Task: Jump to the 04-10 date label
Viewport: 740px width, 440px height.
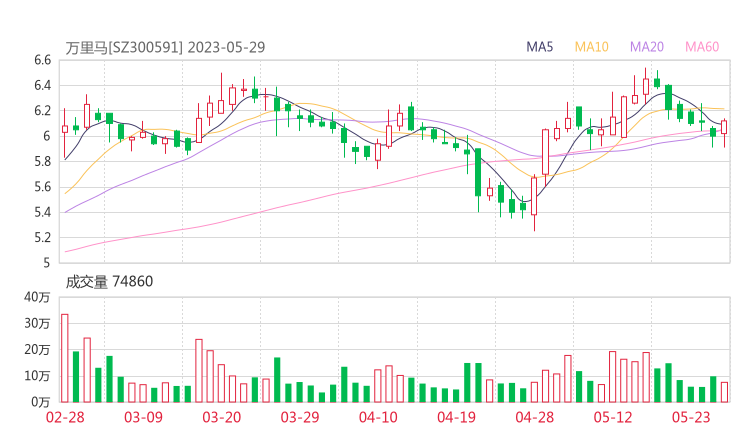Action: coord(378,418)
